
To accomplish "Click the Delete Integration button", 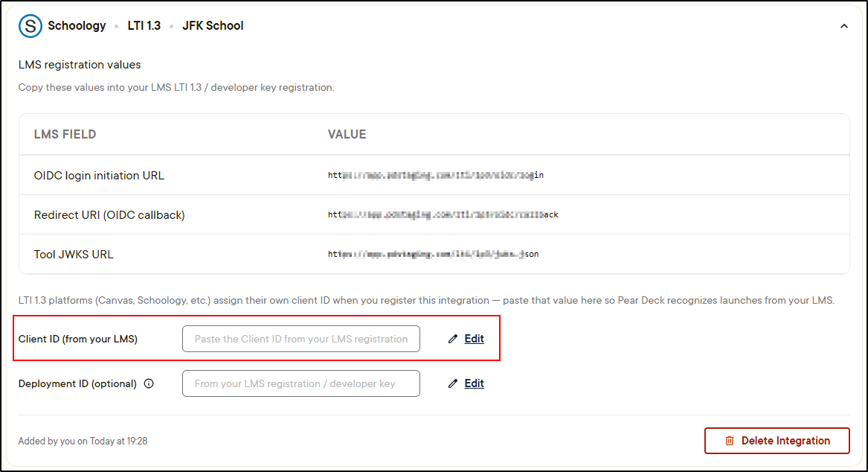I will 777,441.
